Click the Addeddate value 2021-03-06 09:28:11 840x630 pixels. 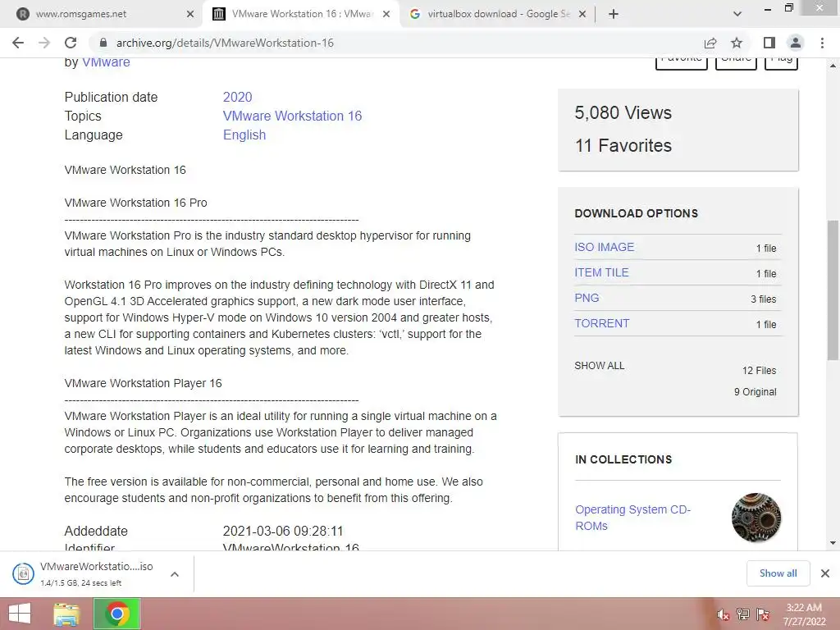283,531
